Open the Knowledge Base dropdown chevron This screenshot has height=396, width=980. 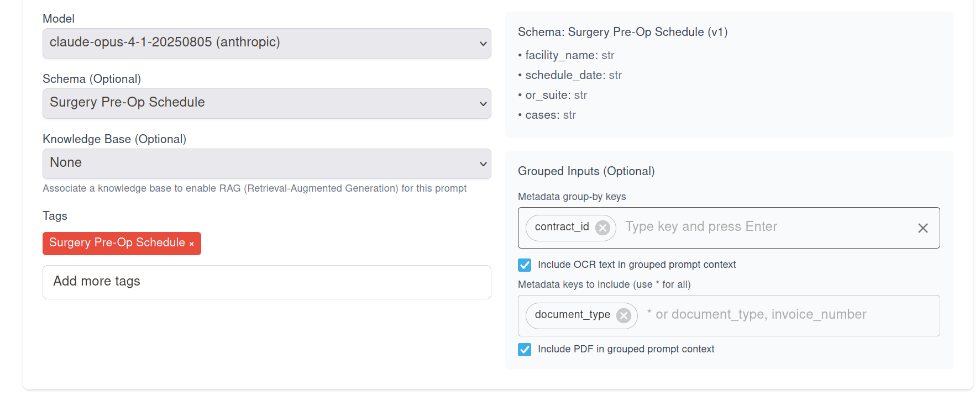click(483, 163)
